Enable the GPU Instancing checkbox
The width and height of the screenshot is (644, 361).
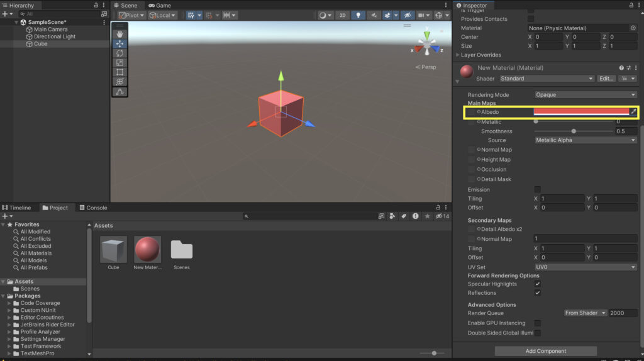coord(537,323)
